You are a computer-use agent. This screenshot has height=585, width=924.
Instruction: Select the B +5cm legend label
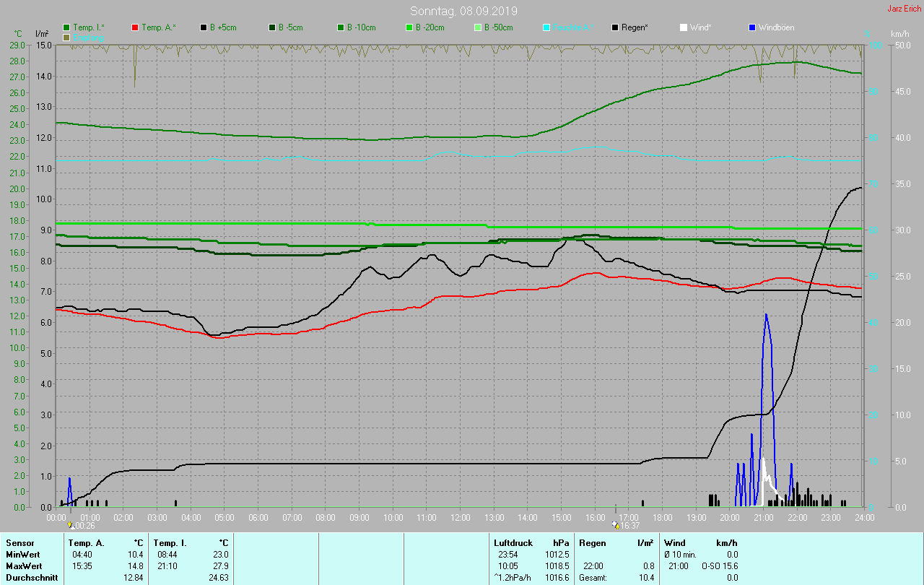223,27
